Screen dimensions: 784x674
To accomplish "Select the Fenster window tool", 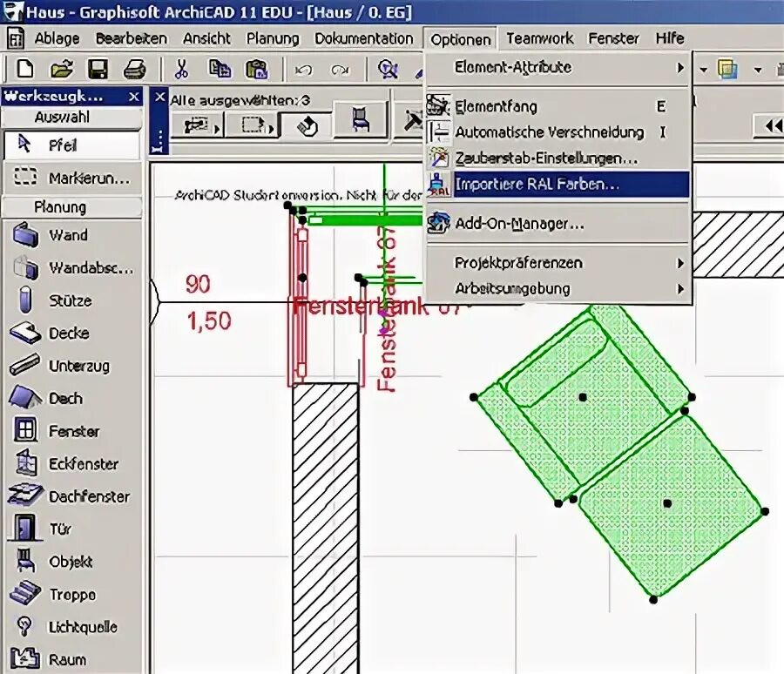I will click(71, 431).
